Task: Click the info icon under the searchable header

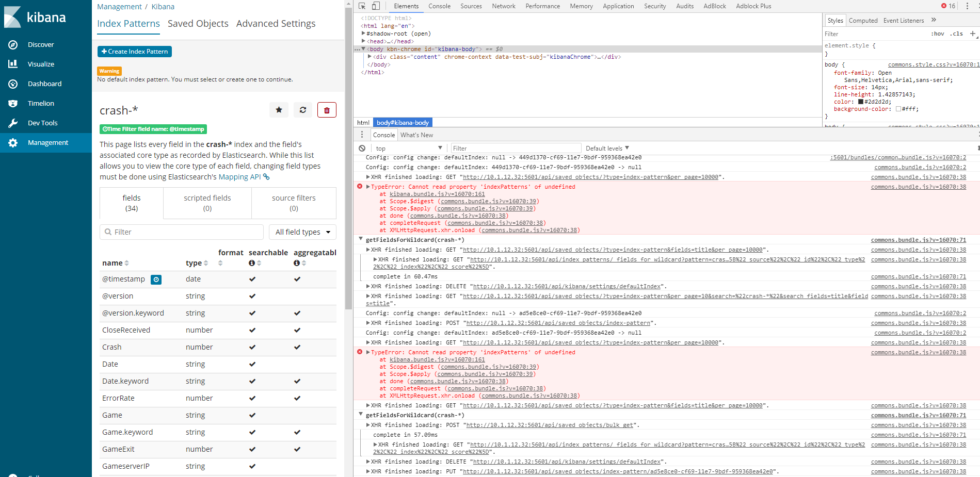Action: tap(252, 263)
